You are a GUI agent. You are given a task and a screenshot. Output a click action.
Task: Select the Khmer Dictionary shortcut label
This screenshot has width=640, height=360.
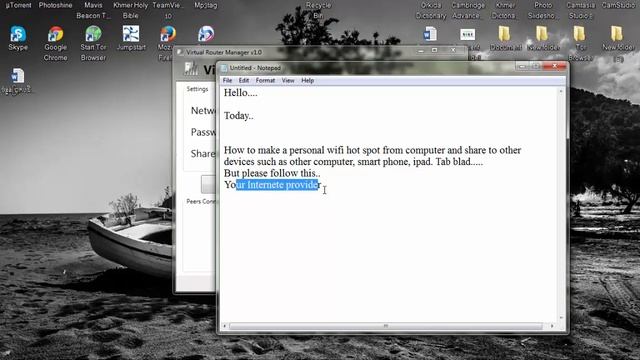(x=505, y=10)
